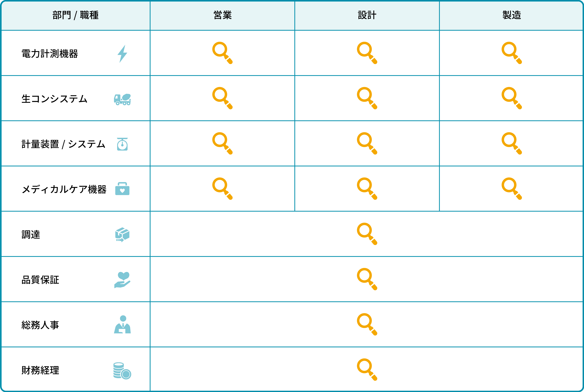The width and height of the screenshot is (584, 392).
Task: Click magnifier for メディカルケア機器 製造
Action: 511,189
